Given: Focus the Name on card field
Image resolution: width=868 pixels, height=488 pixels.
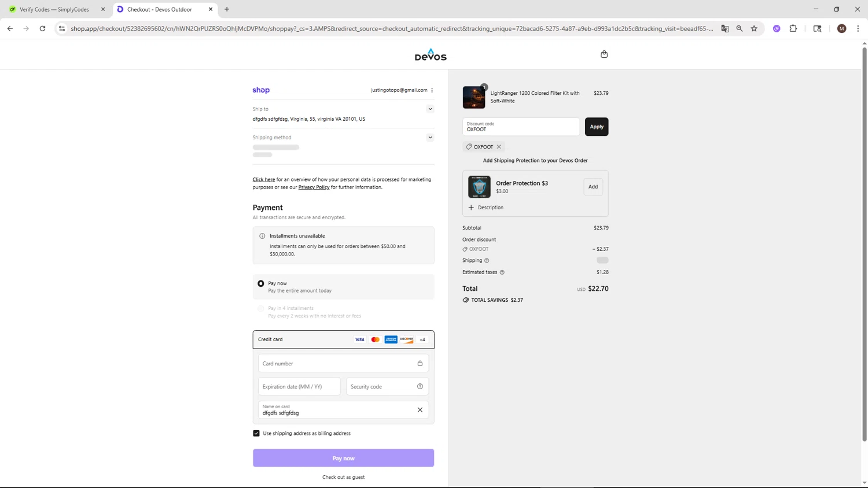Looking at the screenshot, I should (343, 410).
